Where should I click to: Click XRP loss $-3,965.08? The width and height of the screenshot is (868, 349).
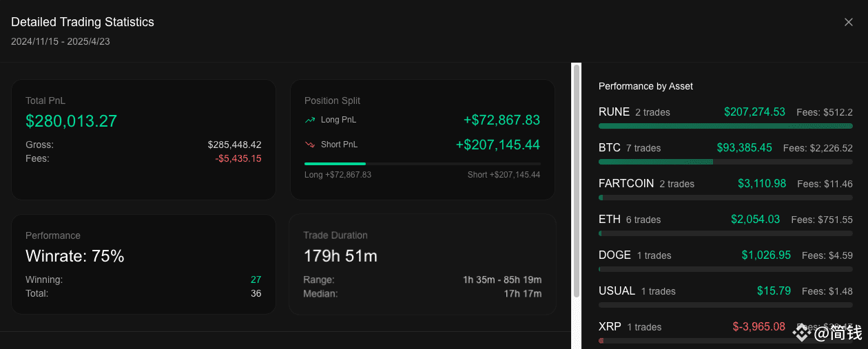tap(758, 326)
